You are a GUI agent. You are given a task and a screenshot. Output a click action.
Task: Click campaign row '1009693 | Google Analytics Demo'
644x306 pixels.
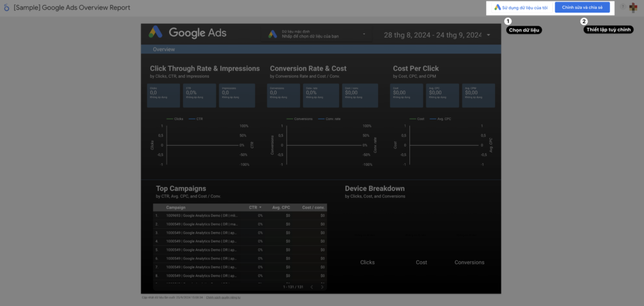(240, 216)
